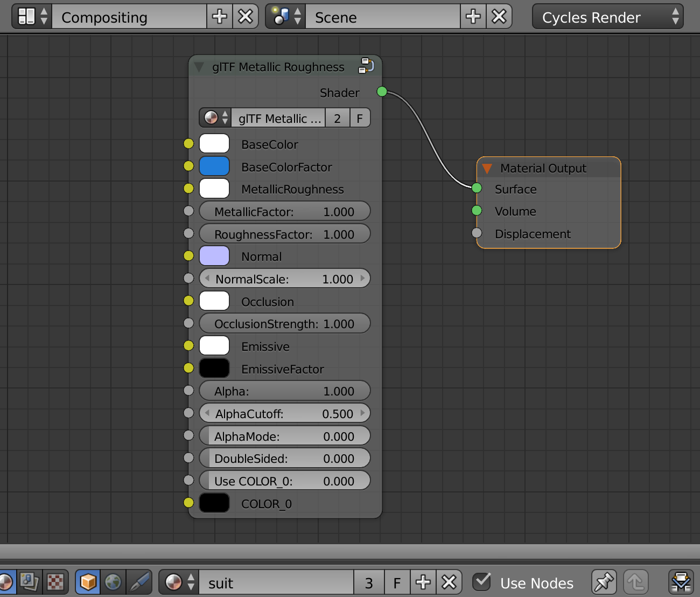The width and height of the screenshot is (700, 597).
Task: Click the Volume input socket on Material Output
Action: (x=477, y=210)
